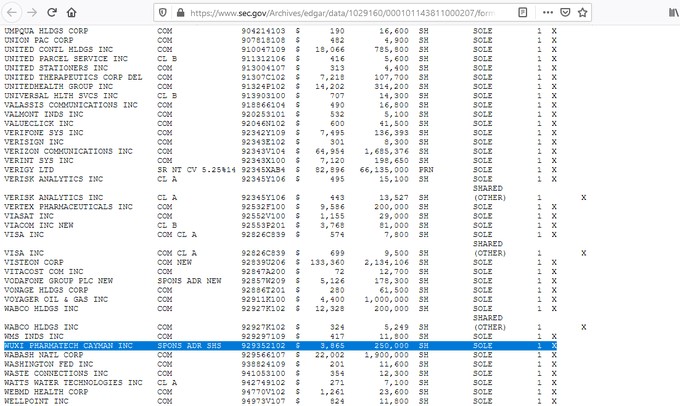The height and width of the screenshot is (406, 680).
Task: Click UNITED STATIONERS INC entry
Action: tap(56, 68)
